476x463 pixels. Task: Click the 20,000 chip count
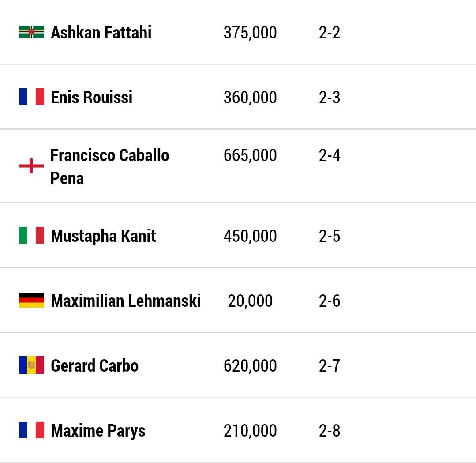(250, 301)
